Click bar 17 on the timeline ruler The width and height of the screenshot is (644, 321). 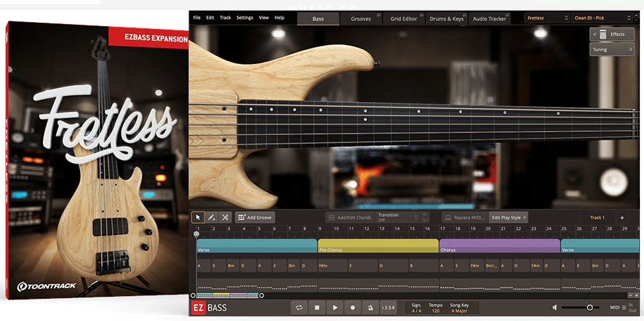tap(443, 228)
